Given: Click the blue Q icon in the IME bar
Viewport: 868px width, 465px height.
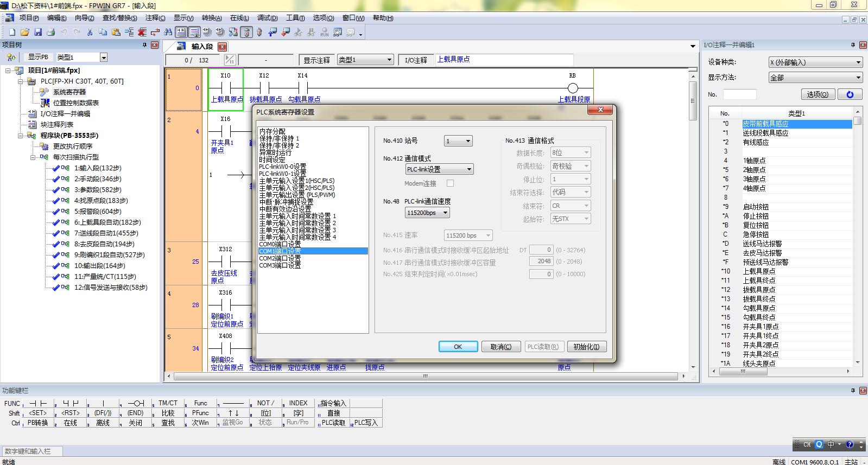Looking at the screenshot, I should pyautogui.click(x=819, y=444).
